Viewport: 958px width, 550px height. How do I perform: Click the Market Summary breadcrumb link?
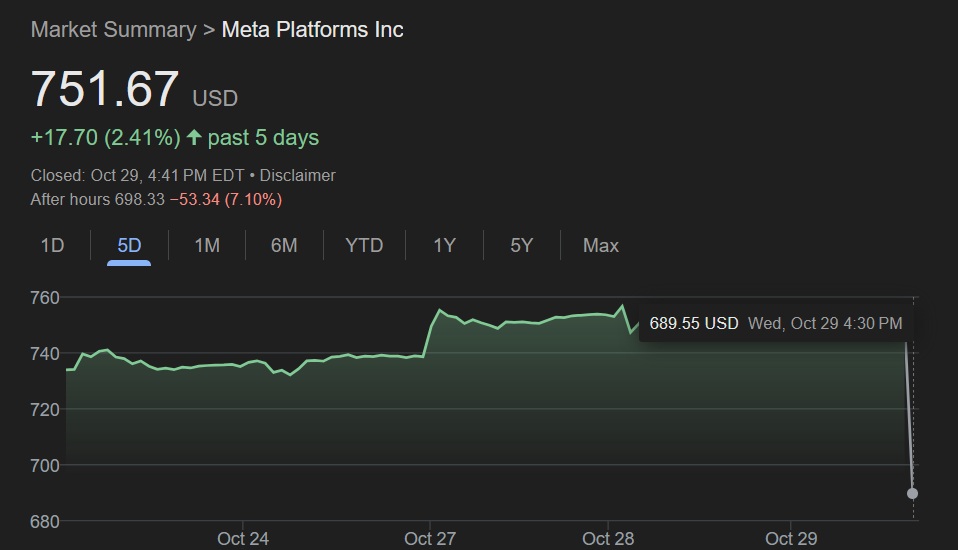click(x=113, y=29)
